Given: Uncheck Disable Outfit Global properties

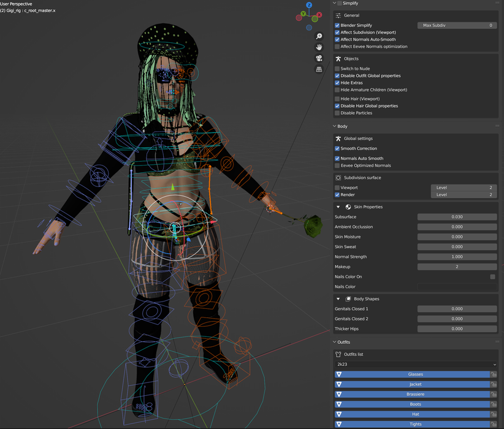Looking at the screenshot, I should coord(337,76).
